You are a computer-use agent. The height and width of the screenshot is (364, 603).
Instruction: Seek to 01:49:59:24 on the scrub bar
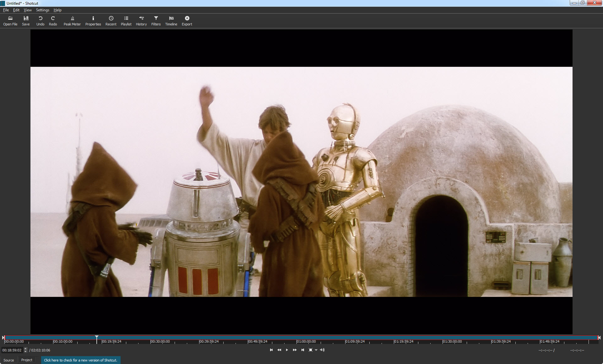(x=550, y=341)
